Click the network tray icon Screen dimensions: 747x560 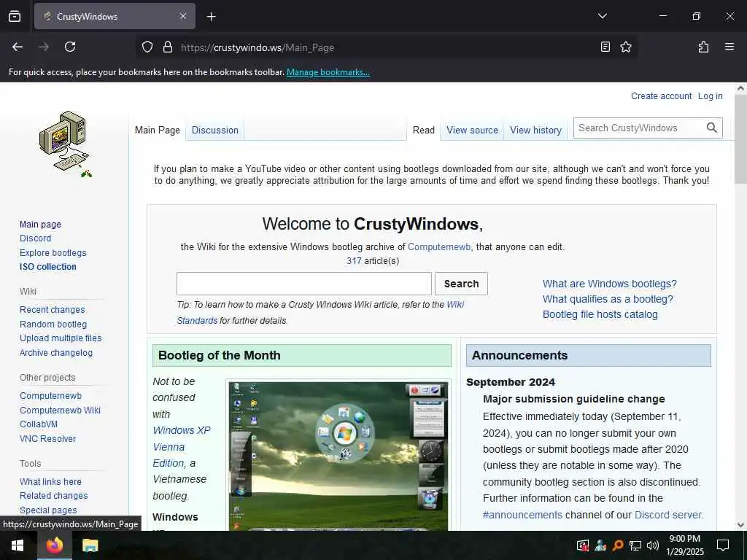[635, 545]
